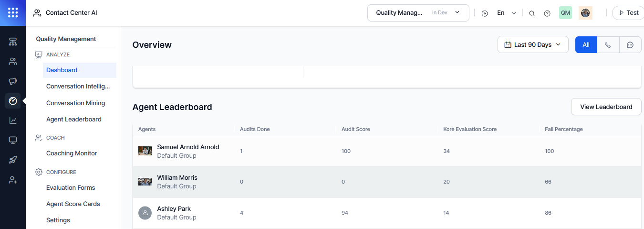Open the Quality Manag... In Dev app selector
This screenshot has height=229, width=644.
pyautogui.click(x=418, y=13)
